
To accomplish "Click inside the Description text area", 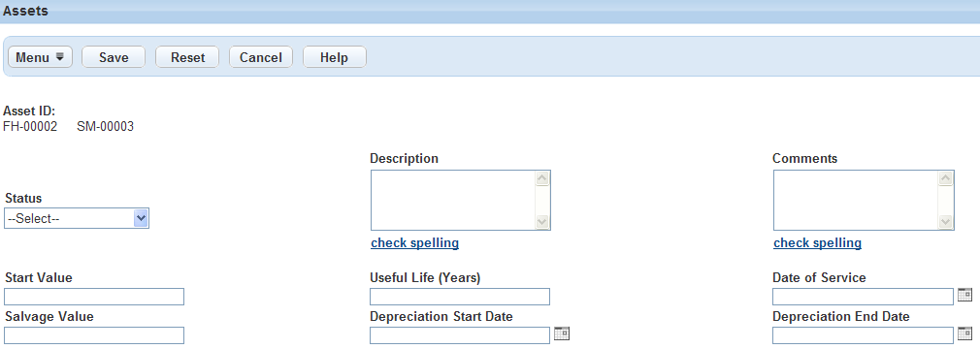I will pyautogui.click(x=453, y=201).
